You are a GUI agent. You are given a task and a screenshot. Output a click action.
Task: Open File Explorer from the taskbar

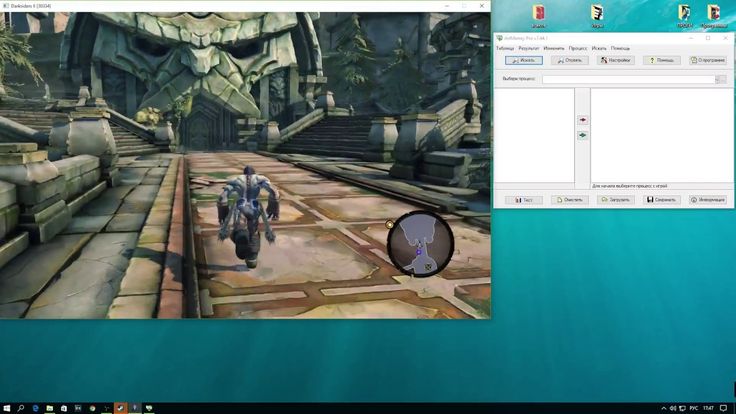[x=49, y=408]
